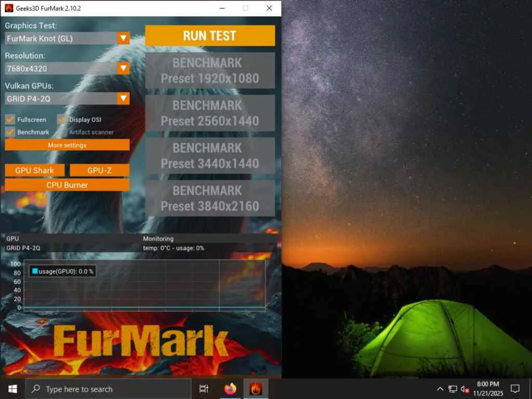Screen dimensions: 532x399
Task: Click the GPU usage graph area
Action: coord(144,285)
